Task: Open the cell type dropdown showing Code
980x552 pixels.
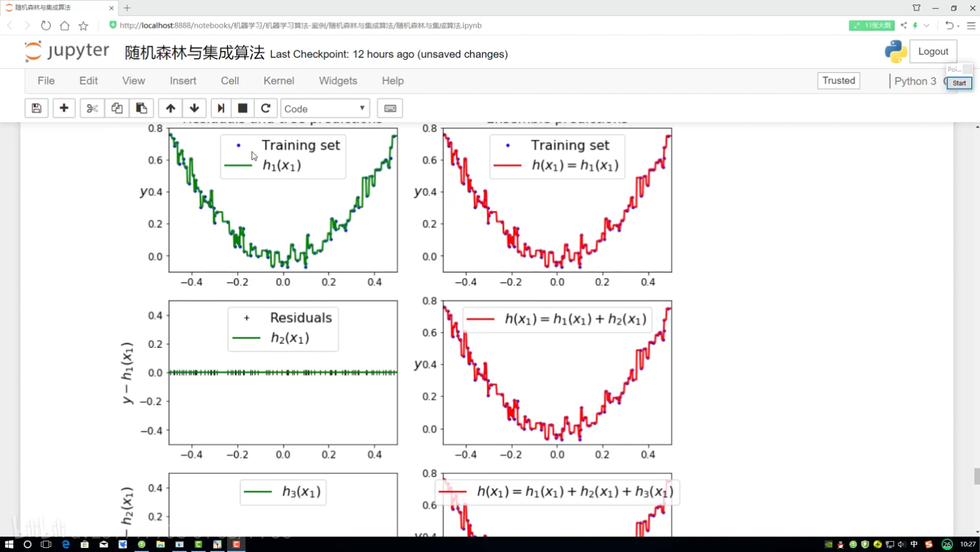Action: point(325,108)
